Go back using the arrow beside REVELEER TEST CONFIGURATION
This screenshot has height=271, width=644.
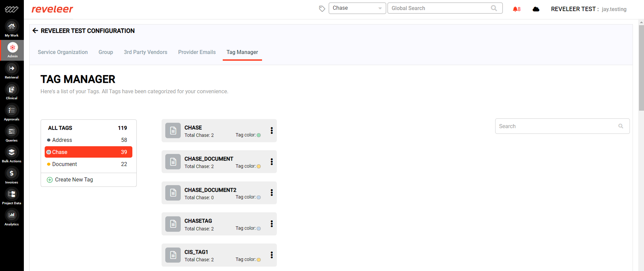click(x=35, y=31)
